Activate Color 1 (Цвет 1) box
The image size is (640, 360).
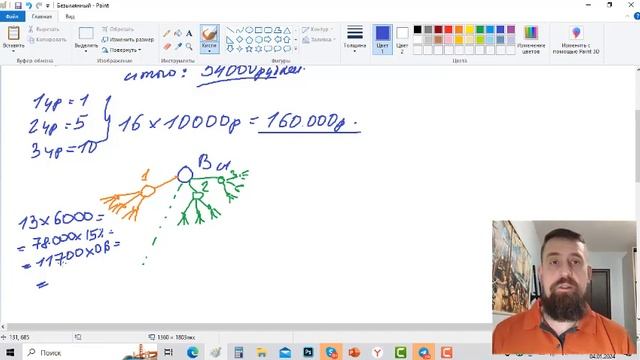point(382,39)
